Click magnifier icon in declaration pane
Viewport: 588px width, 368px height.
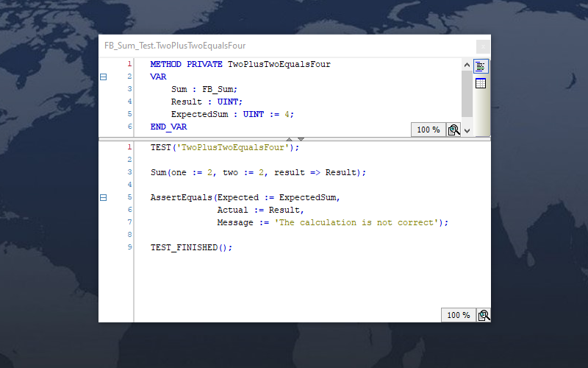click(454, 130)
